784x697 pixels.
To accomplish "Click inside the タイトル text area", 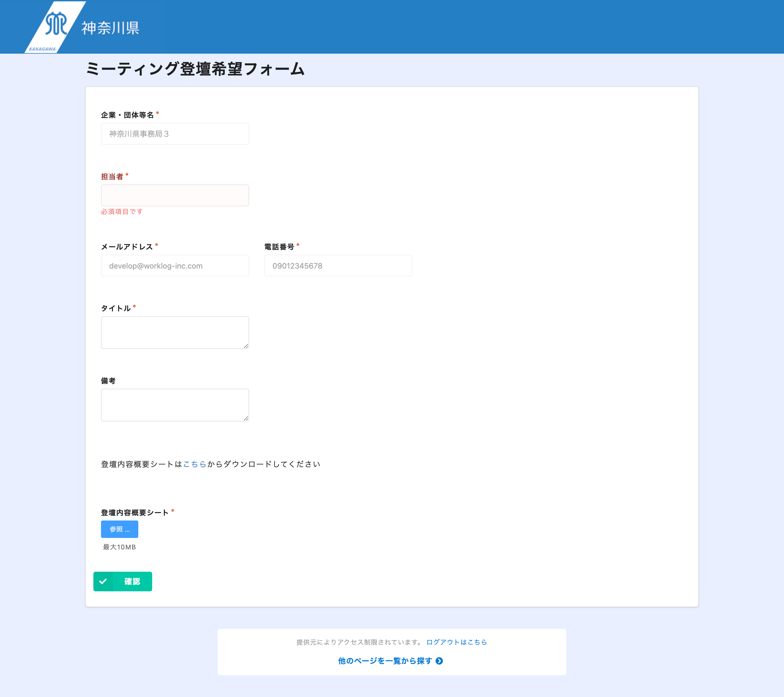I will coord(174,332).
